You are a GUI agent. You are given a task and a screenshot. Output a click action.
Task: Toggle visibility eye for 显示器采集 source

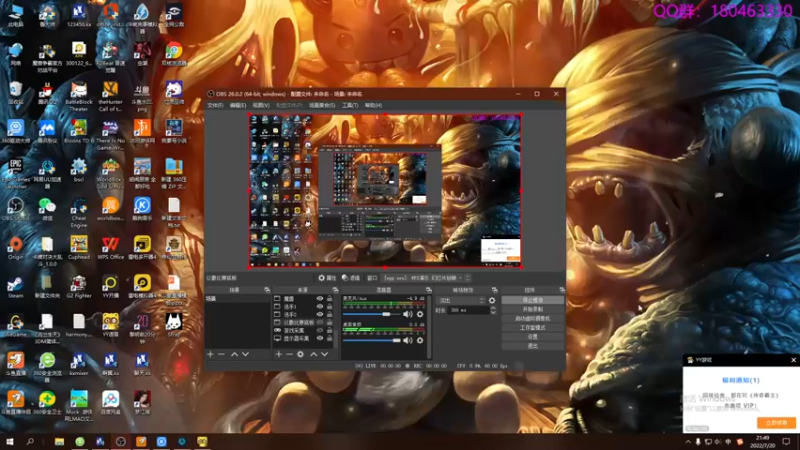pos(320,338)
